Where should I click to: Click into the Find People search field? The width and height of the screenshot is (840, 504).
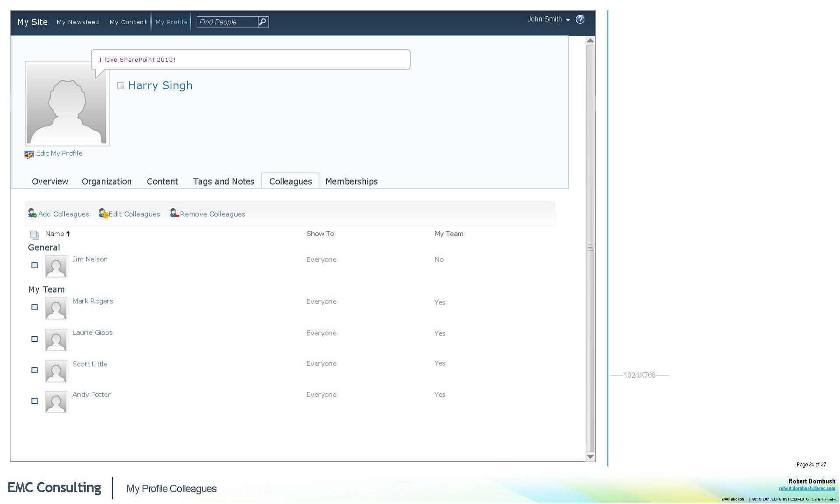(x=227, y=22)
